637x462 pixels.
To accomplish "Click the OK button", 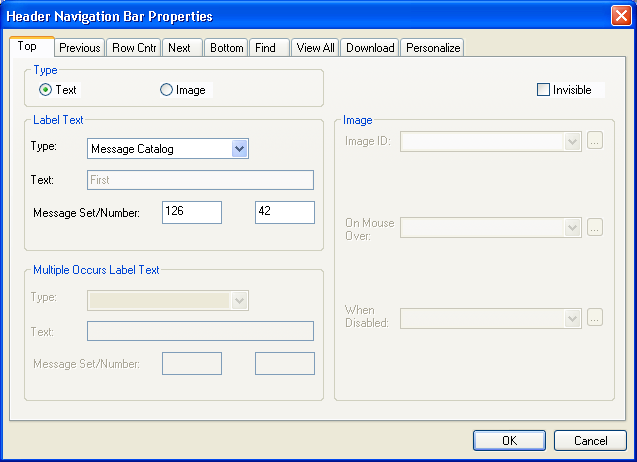I will (x=509, y=441).
